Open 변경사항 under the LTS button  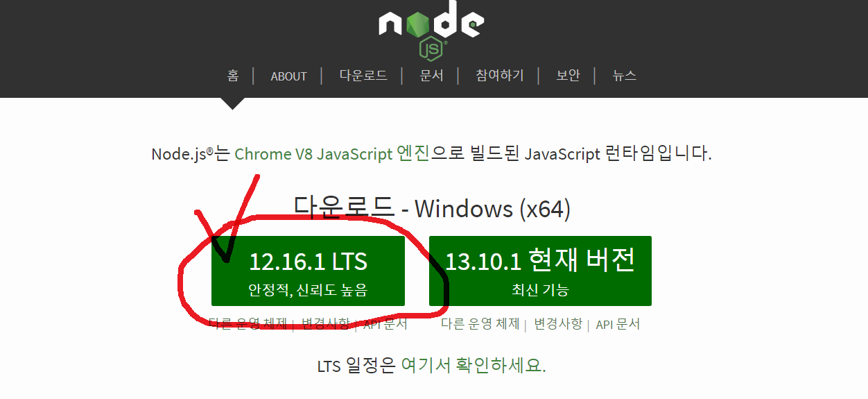click(x=325, y=324)
